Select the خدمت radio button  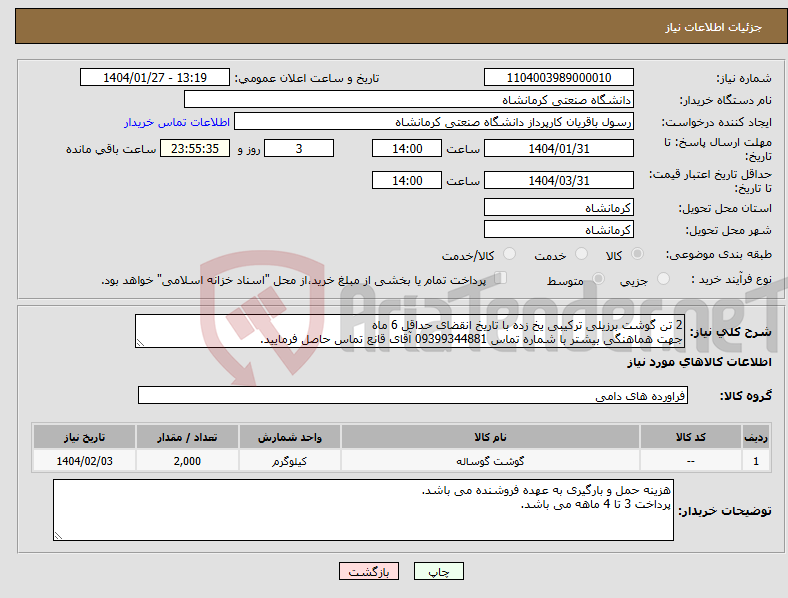click(581, 254)
